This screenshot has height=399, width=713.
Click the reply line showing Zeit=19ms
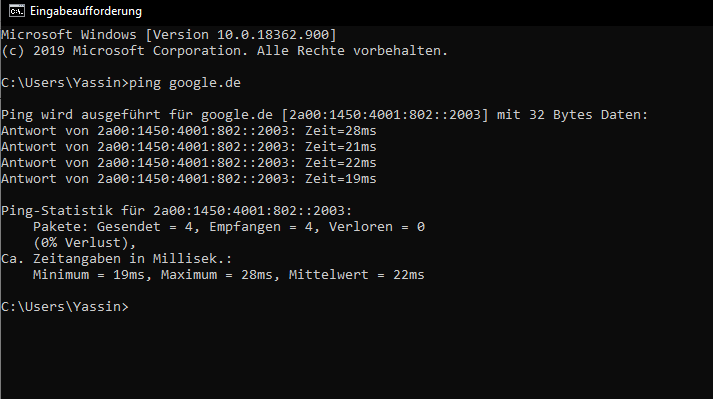pos(189,179)
